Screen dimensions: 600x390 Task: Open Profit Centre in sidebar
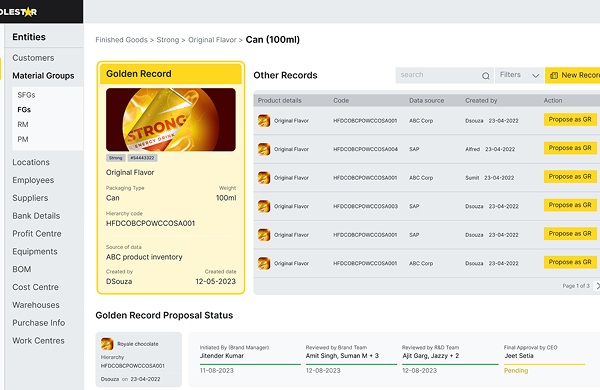pyautogui.click(x=37, y=234)
